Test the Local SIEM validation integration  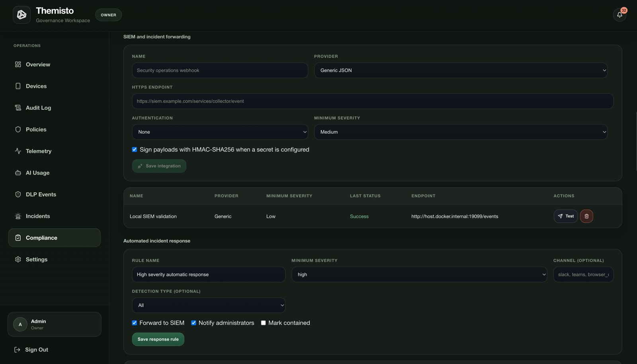tap(565, 216)
